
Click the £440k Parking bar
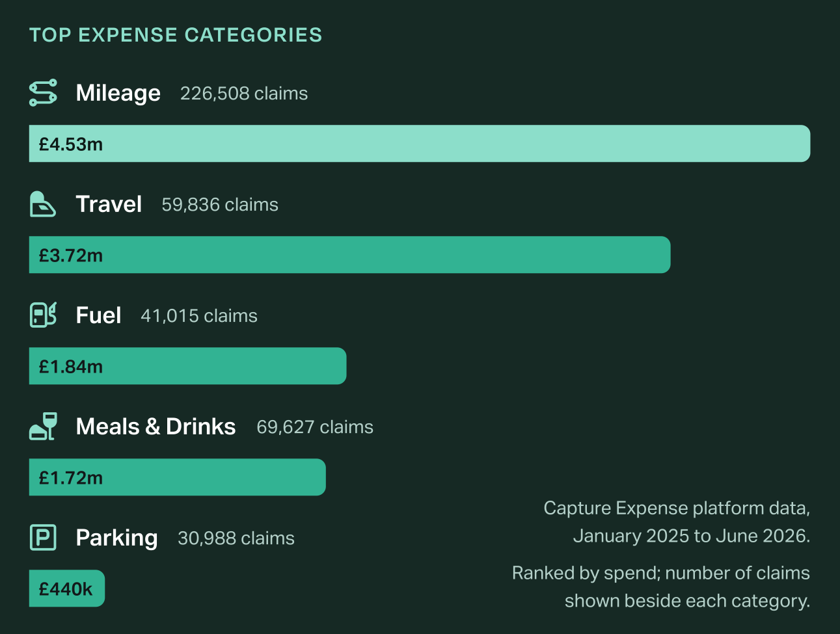click(67, 588)
